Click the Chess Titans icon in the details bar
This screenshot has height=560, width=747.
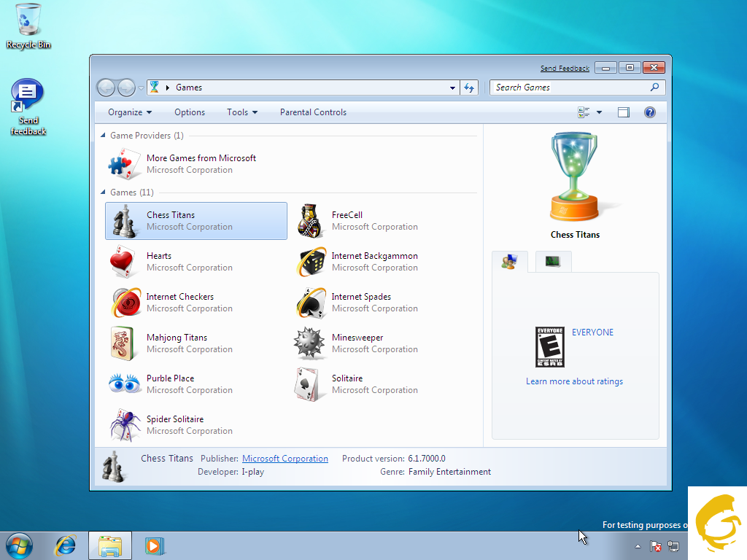point(113,466)
